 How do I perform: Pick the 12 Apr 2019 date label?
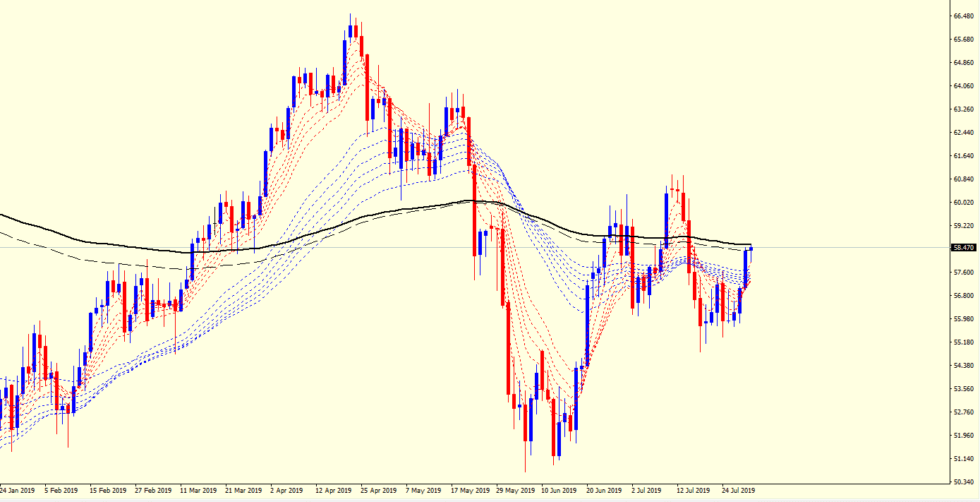tap(334, 491)
